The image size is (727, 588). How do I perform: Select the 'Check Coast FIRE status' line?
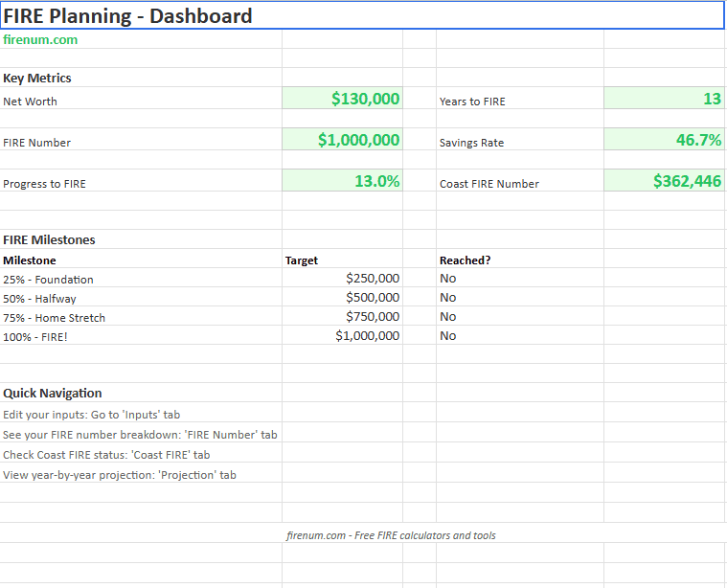click(x=106, y=455)
